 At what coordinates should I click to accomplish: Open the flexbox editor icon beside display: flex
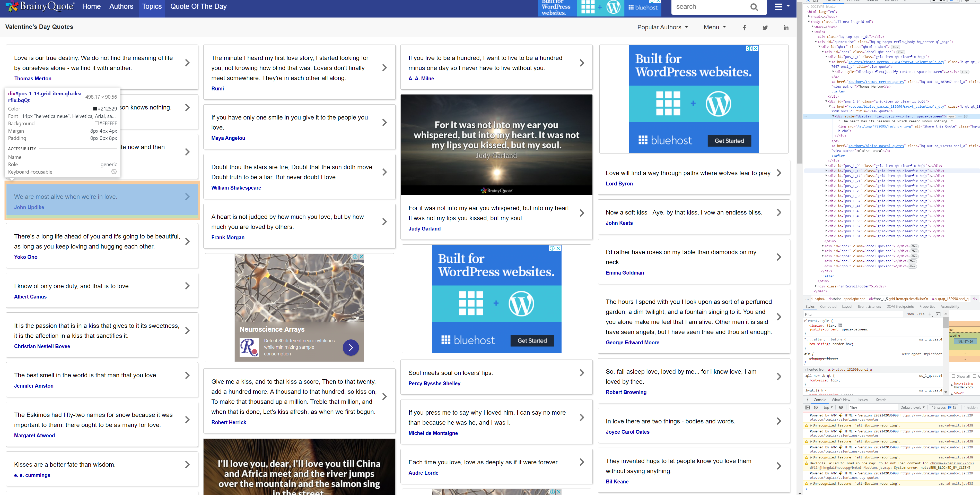(840, 326)
